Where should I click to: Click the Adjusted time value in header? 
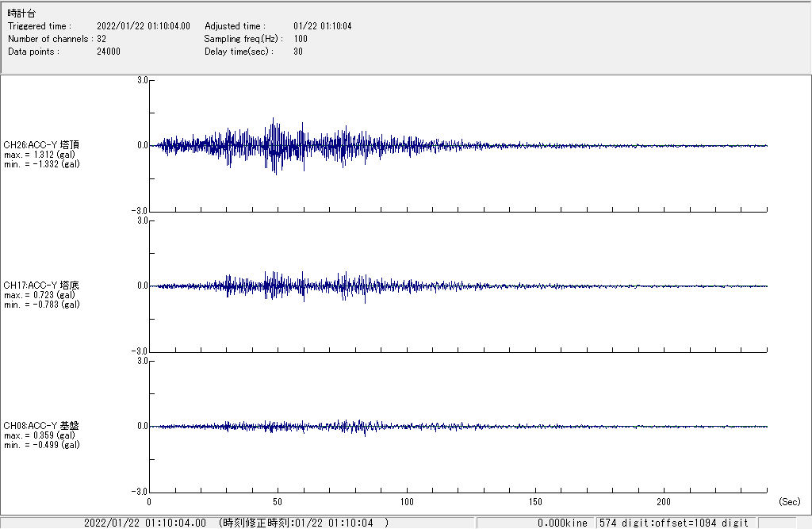[x=322, y=26]
